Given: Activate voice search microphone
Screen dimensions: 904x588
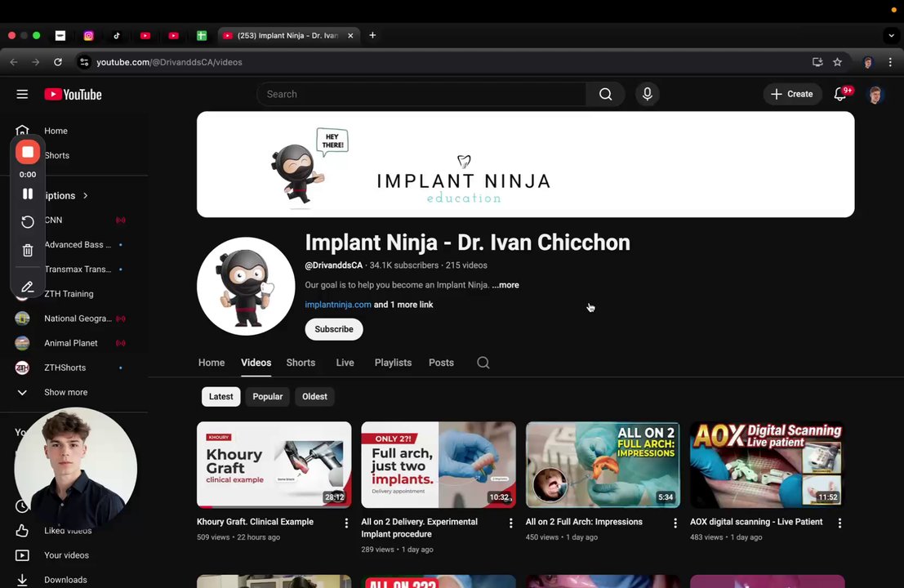Looking at the screenshot, I should pyautogui.click(x=648, y=94).
